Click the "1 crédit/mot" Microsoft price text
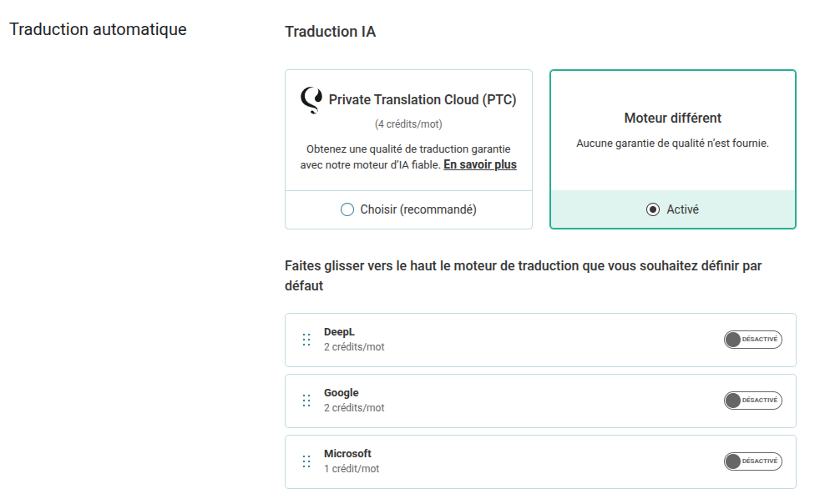Viewport: 835px width, 504px height. click(x=352, y=469)
